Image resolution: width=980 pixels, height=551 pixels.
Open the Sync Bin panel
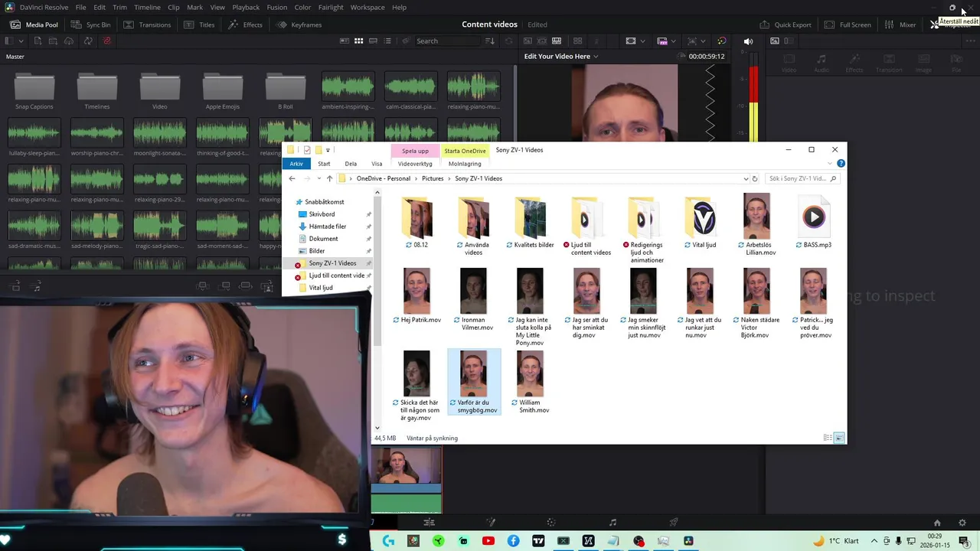click(x=91, y=24)
